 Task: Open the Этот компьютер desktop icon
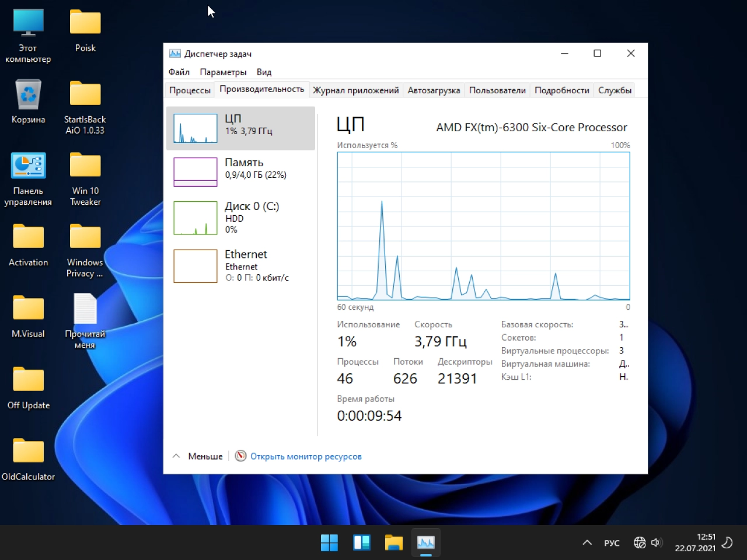[x=28, y=36]
